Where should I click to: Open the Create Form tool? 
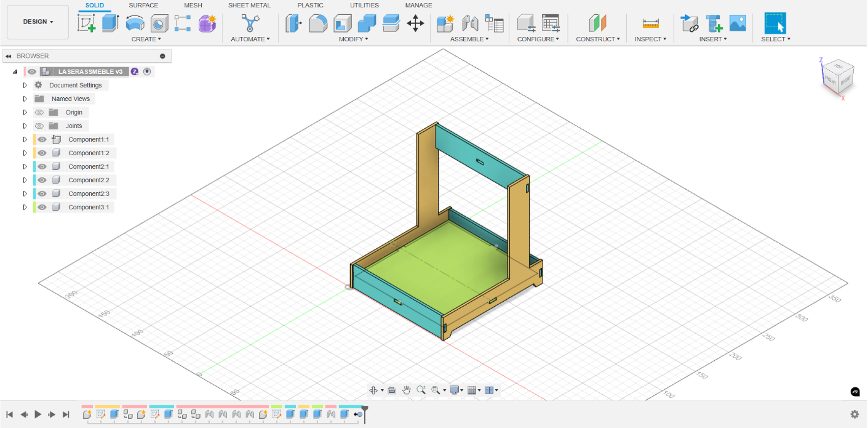click(207, 23)
